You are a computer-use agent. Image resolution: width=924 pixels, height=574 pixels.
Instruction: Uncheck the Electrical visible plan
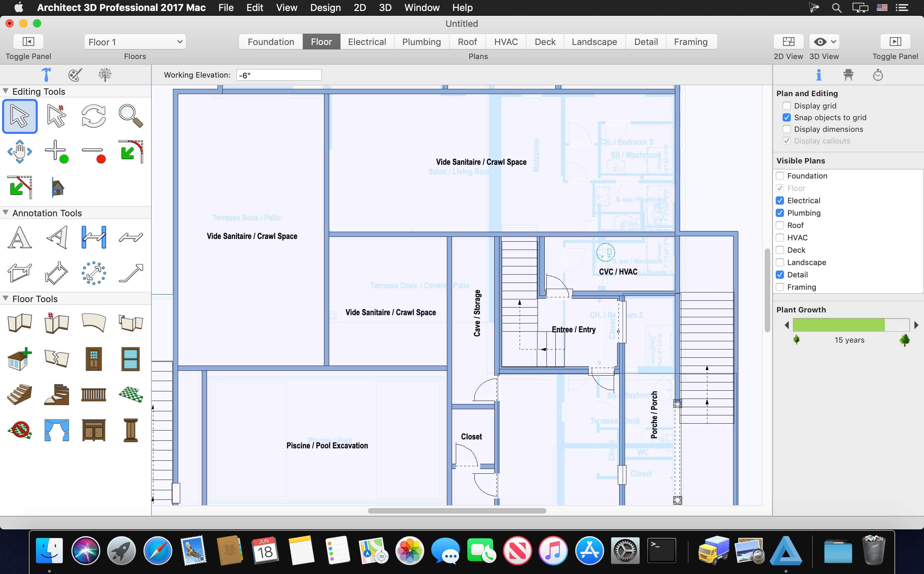(x=780, y=200)
